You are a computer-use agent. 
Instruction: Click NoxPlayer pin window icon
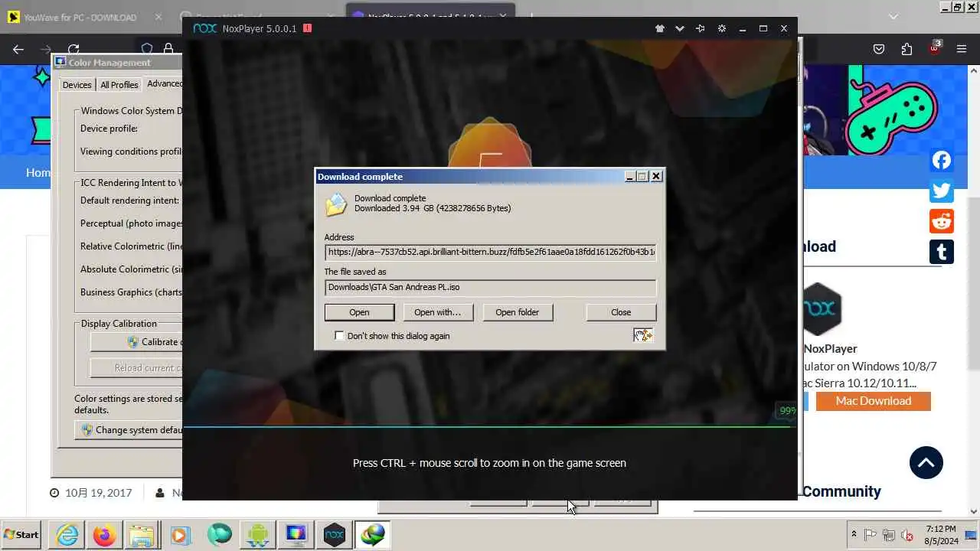click(701, 28)
